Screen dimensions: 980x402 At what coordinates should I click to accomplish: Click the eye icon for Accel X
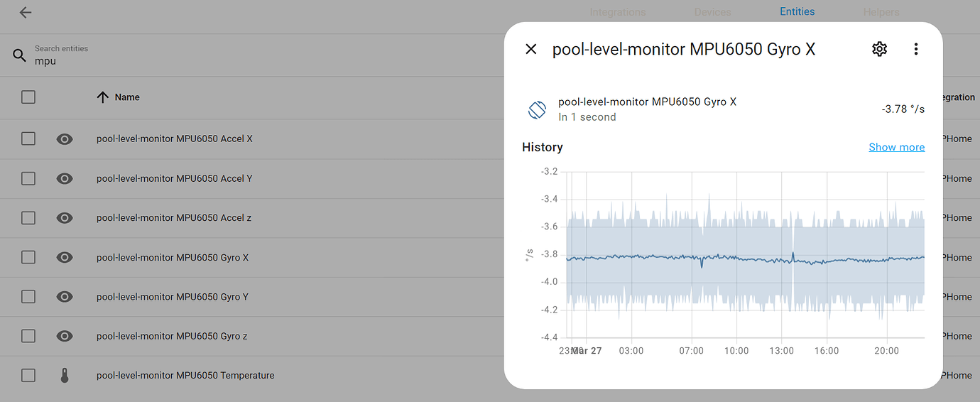click(65, 139)
